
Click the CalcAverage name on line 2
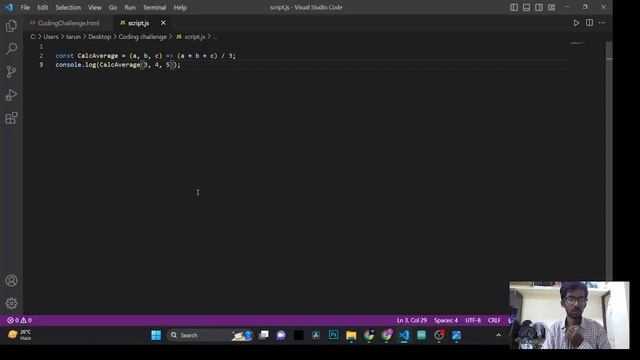(98, 56)
